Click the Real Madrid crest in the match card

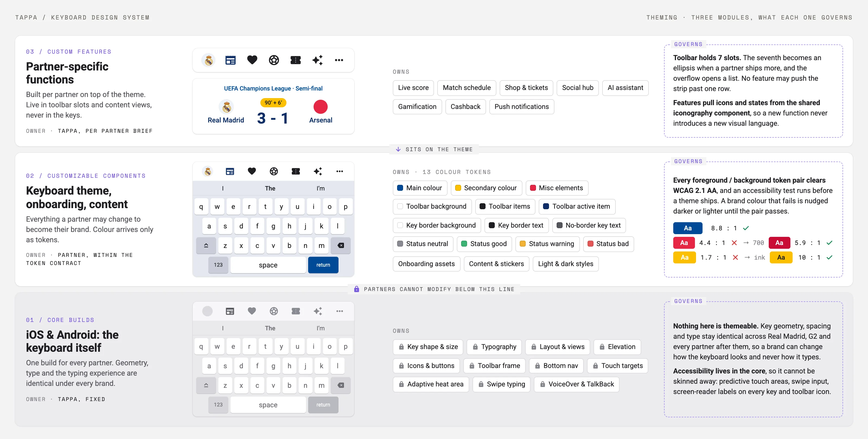click(226, 107)
